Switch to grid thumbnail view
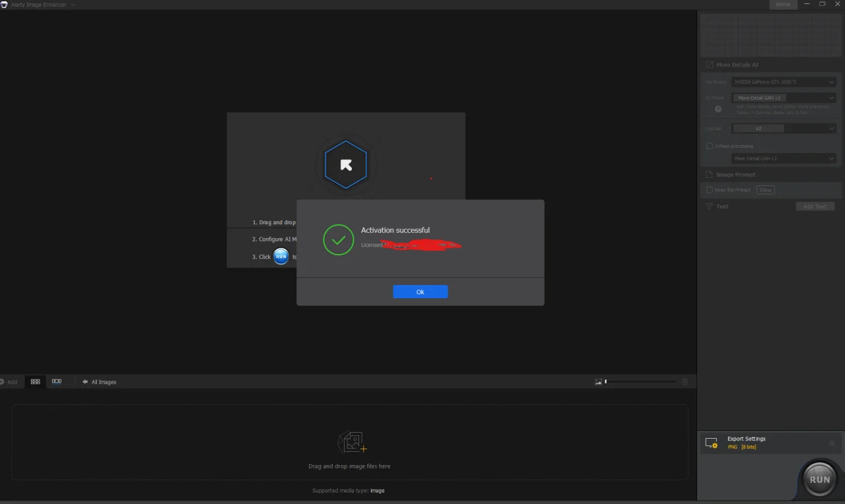The height and width of the screenshot is (504, 845). (x=36, y=381)
